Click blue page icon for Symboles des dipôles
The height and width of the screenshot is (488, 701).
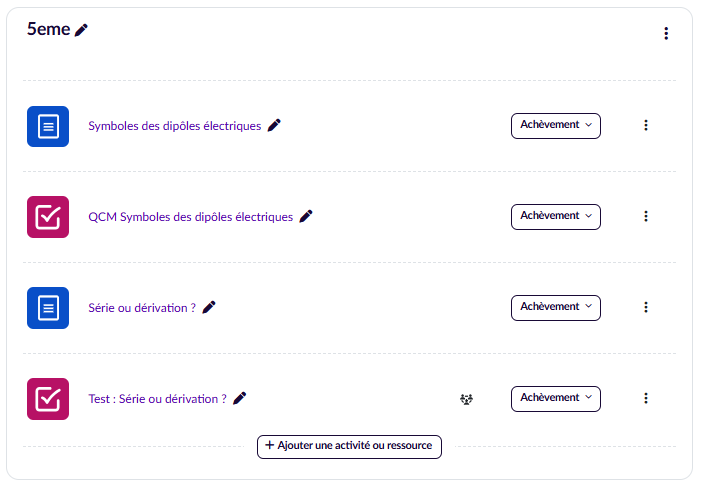coord(48,126)
